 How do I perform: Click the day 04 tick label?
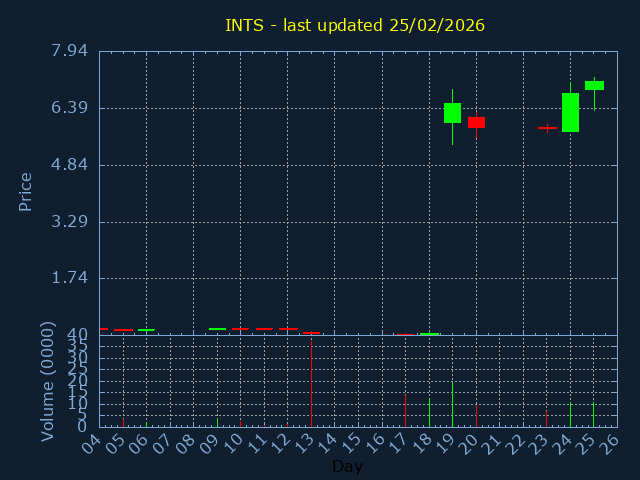92,443
